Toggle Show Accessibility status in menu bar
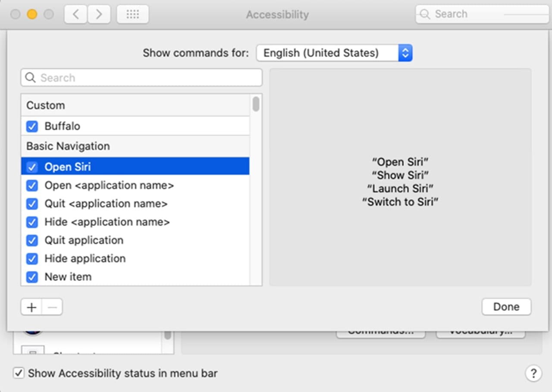This screenshot has height=392, width=552. tap(19, 373)
